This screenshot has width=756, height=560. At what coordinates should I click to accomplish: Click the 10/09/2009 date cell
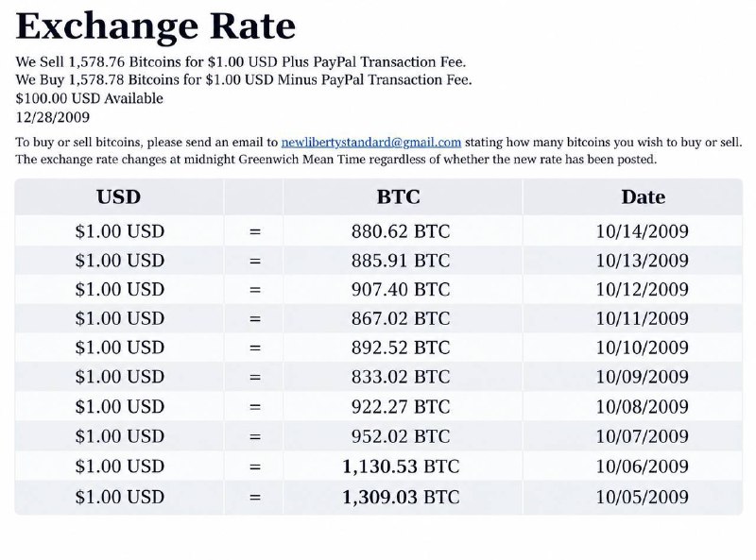[x=643, y=377]
